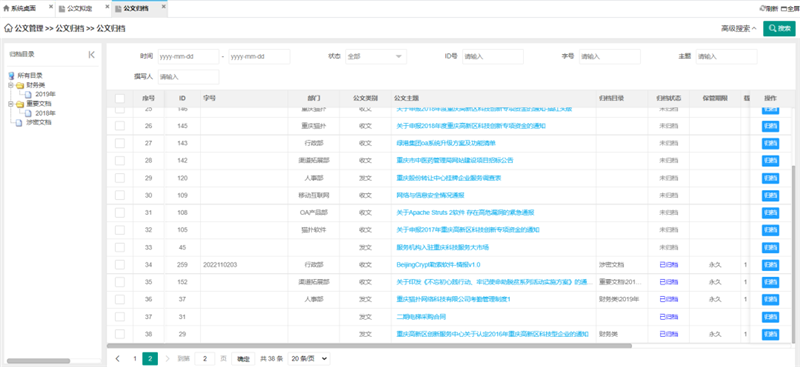Open the 状态 status dropdown

pos(376,57)
